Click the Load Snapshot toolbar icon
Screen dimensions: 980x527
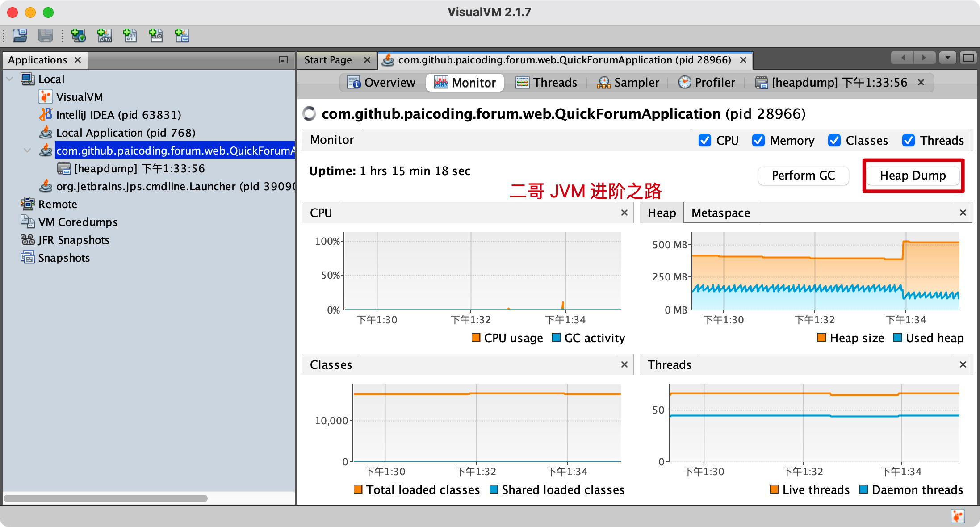[20, 35]
